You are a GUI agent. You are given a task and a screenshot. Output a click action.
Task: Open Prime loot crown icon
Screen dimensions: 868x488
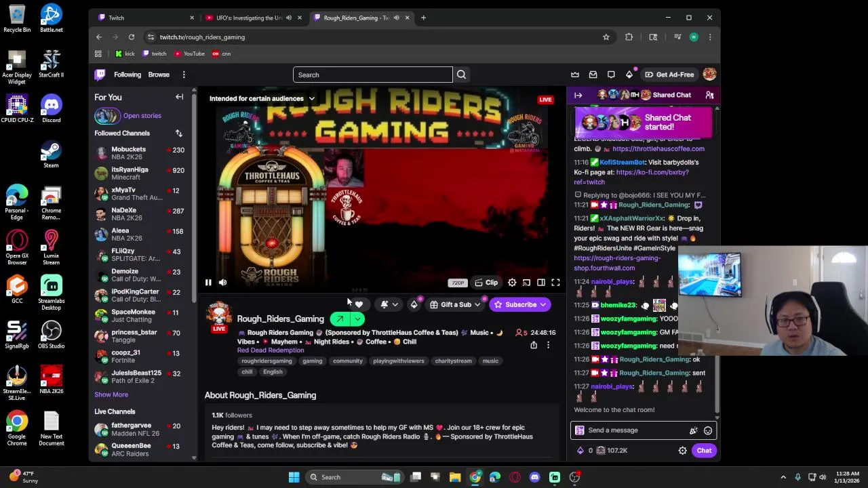point(575,75)
